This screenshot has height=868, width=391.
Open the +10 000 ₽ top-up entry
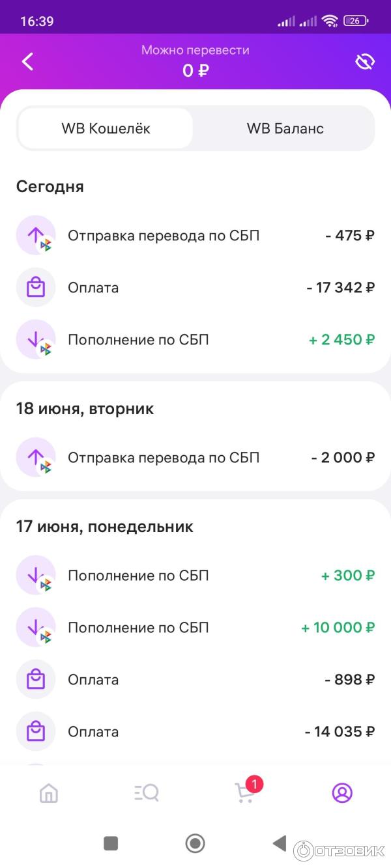coord(195,627)
